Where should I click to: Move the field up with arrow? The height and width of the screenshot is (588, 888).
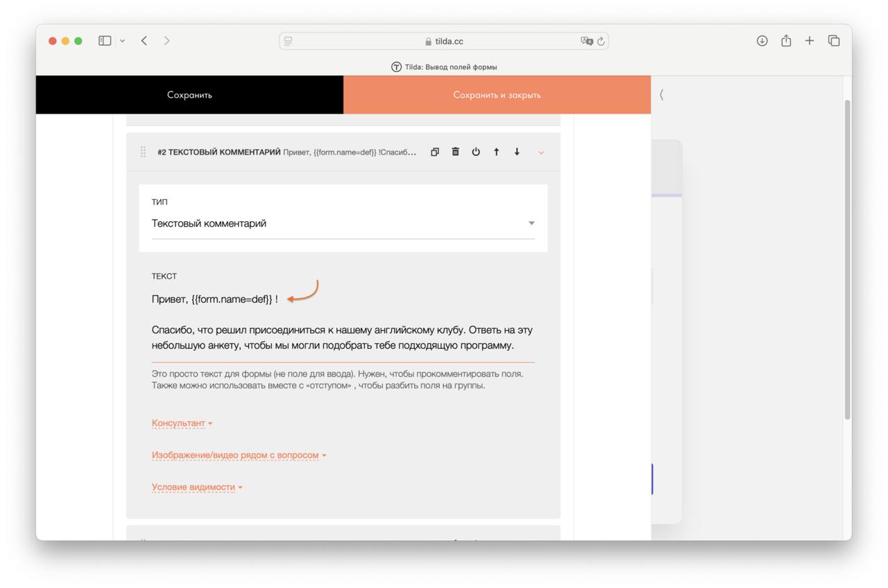point(496,152)
